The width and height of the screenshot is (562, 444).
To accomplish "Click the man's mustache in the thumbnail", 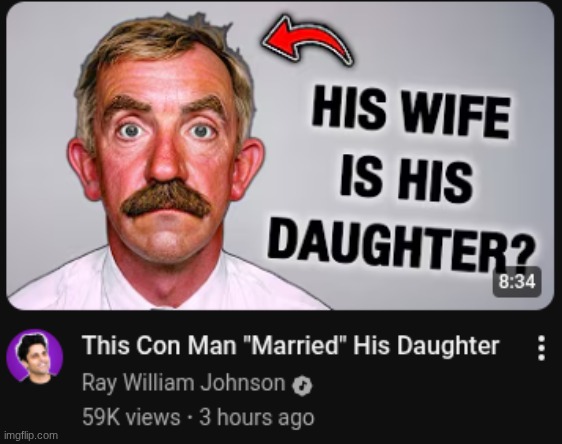I will click(167, 200).
